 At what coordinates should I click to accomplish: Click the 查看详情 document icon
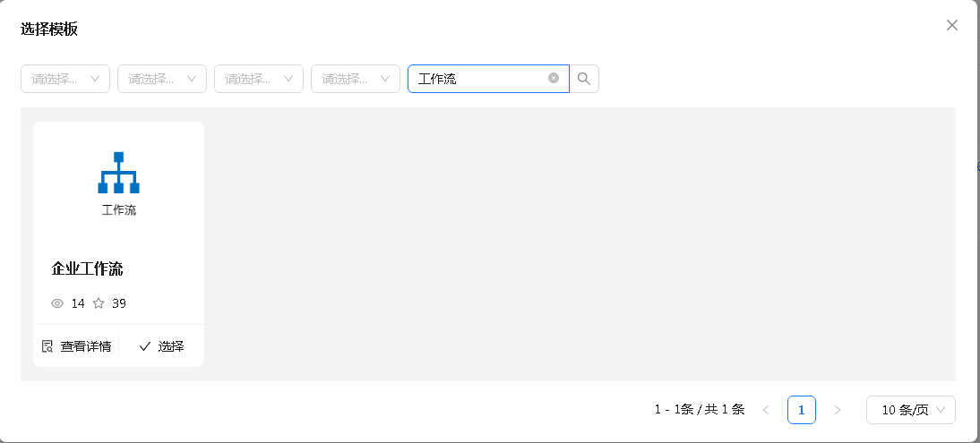[47, 346]
